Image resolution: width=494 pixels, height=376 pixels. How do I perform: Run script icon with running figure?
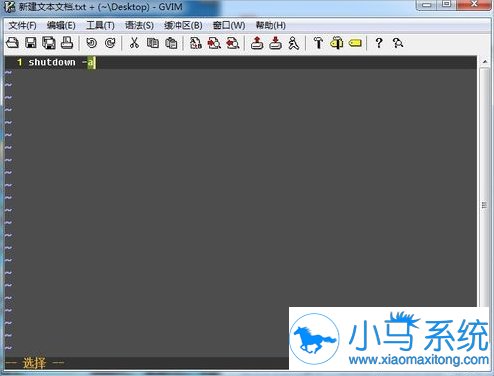click(294, 43)
